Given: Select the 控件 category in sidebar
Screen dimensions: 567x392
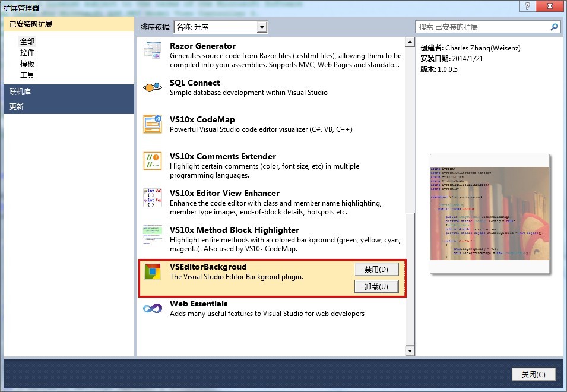Looking at the screenshot, I should coord(27,52).
